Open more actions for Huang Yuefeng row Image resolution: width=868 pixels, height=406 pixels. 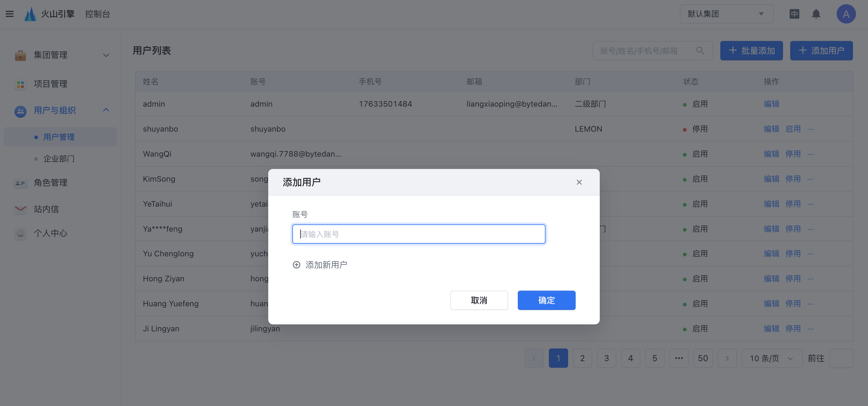[x=810, y=304]
